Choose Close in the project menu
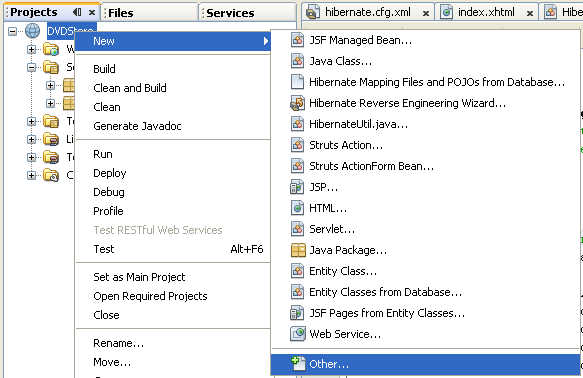 (106, 315)
